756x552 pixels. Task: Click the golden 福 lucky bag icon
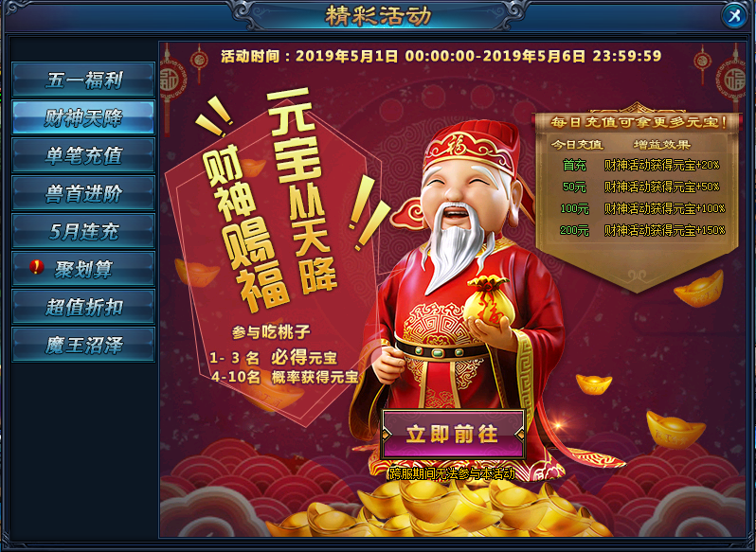(x=490, y=302)
